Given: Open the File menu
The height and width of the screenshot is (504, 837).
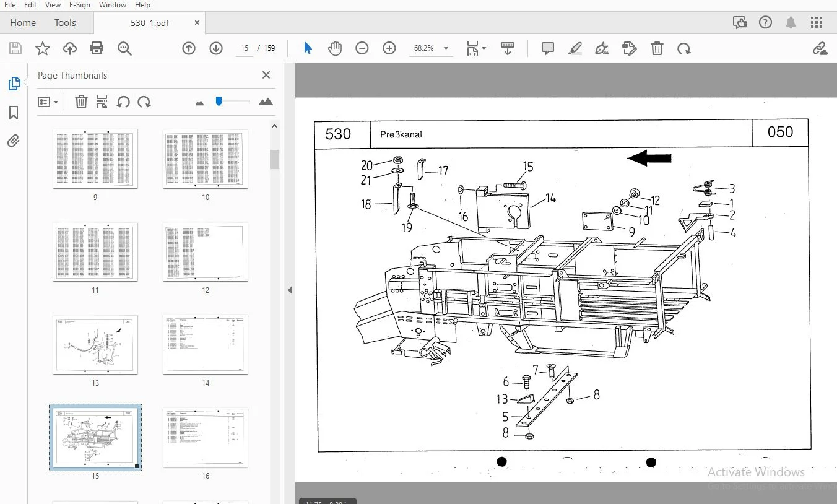Looking at the screenshot, I should 10,5.
